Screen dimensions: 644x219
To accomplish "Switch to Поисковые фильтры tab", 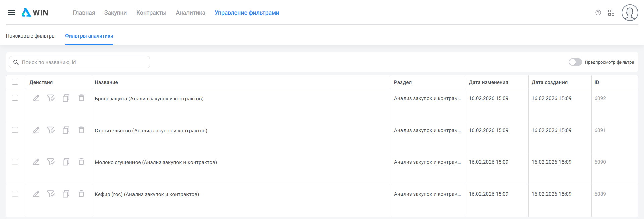I will point(31,36).
